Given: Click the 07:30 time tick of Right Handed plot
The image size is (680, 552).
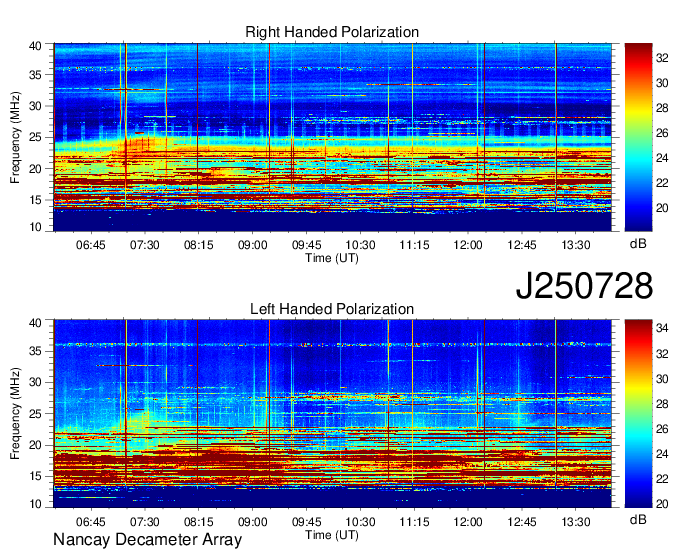Looking at the screenshot, I should 144,245.
